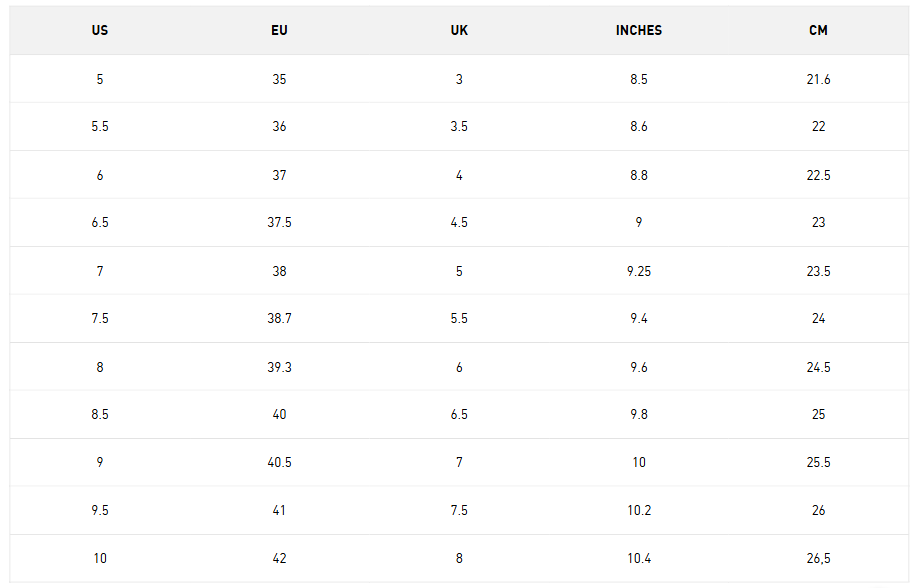Select the UK size 3.5 cell

tap(459, 127)
